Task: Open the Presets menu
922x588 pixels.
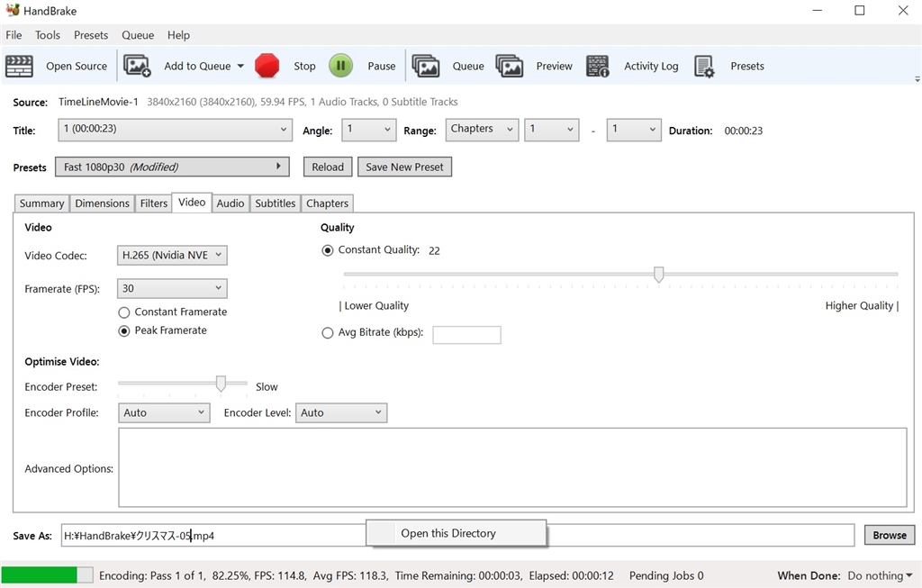Action: [x=91, y=35]
